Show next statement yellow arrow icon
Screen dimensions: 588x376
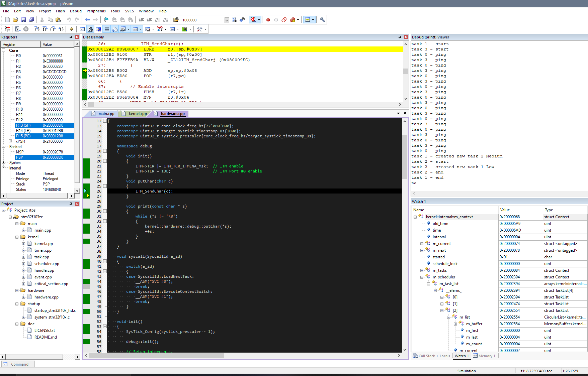tap(72, 29)
